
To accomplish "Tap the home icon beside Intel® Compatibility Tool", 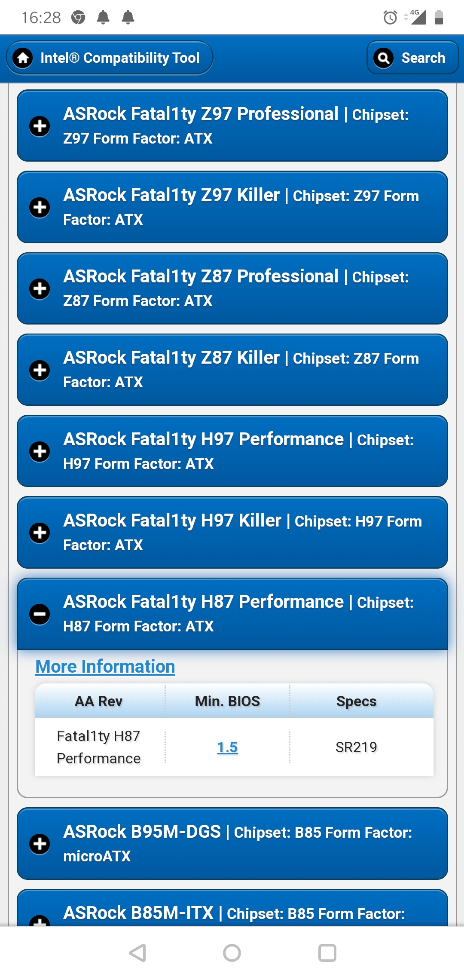I will (23, 58).
